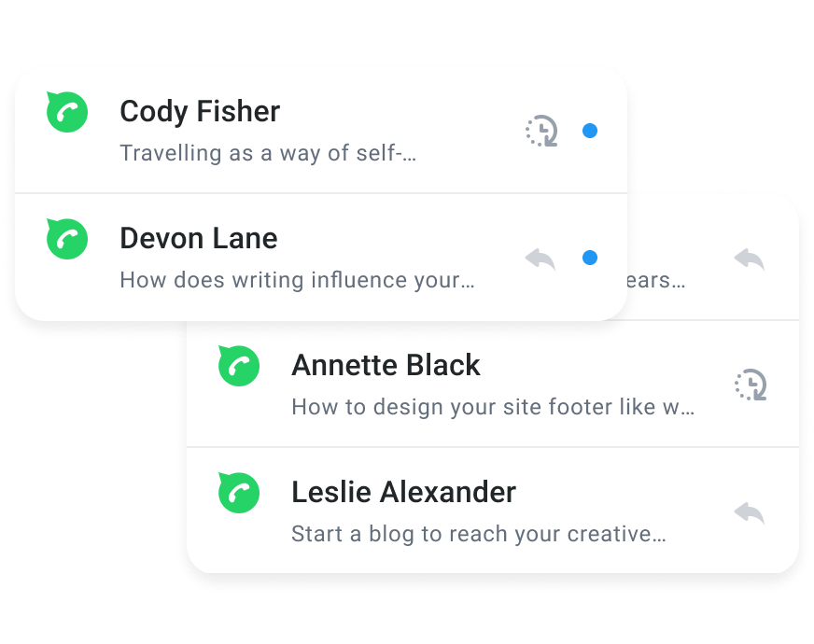Screen dimensions: 814x644
Task: Click Annette Black's green phone chat icon
Action: [239, 366]
